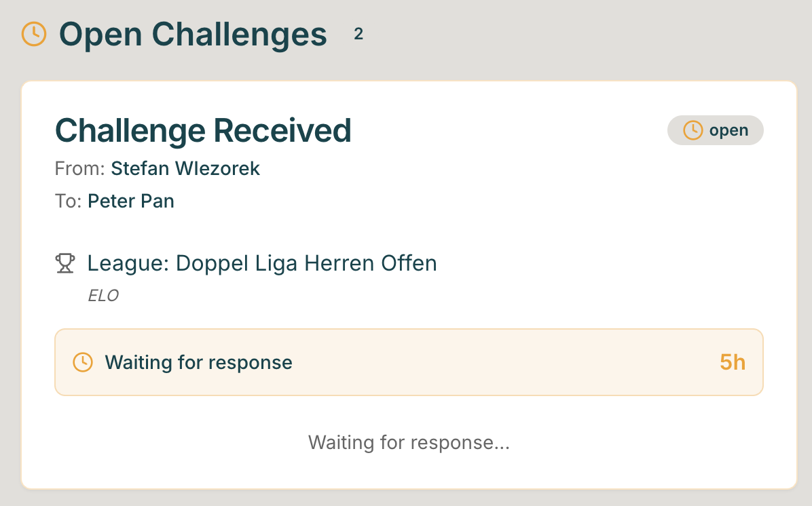Viewport: 812px width, 506px height.
Task: Click the 5h countdown indicator
Action: coord(732,362)
